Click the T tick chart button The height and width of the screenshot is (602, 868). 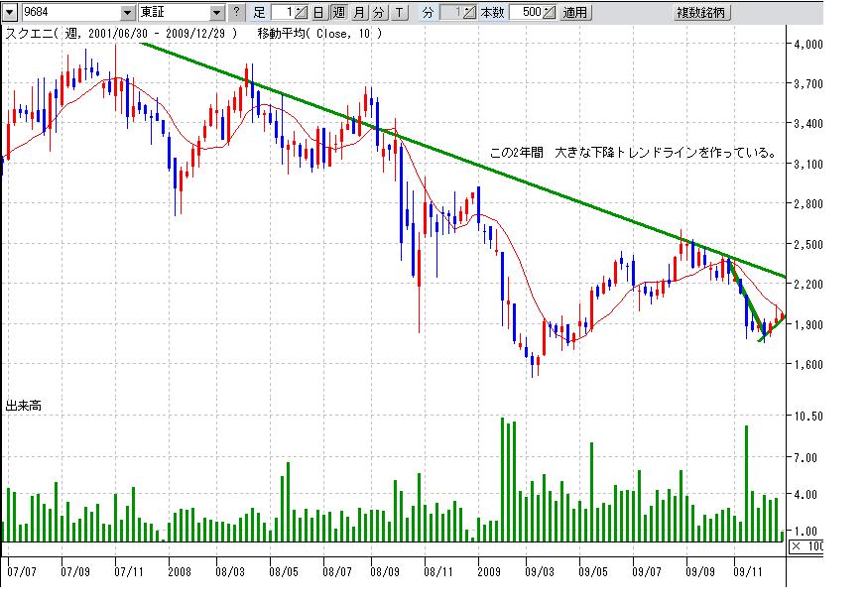399,13
